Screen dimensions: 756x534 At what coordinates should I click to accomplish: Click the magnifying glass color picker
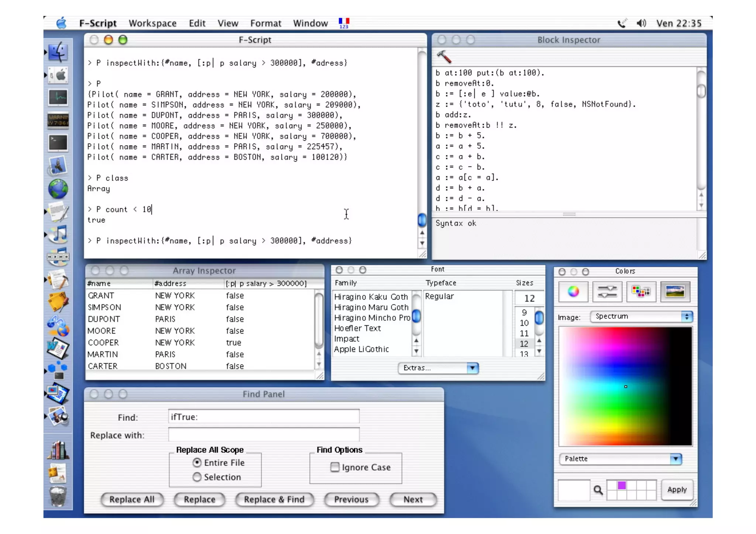click(x=598, y=490)
